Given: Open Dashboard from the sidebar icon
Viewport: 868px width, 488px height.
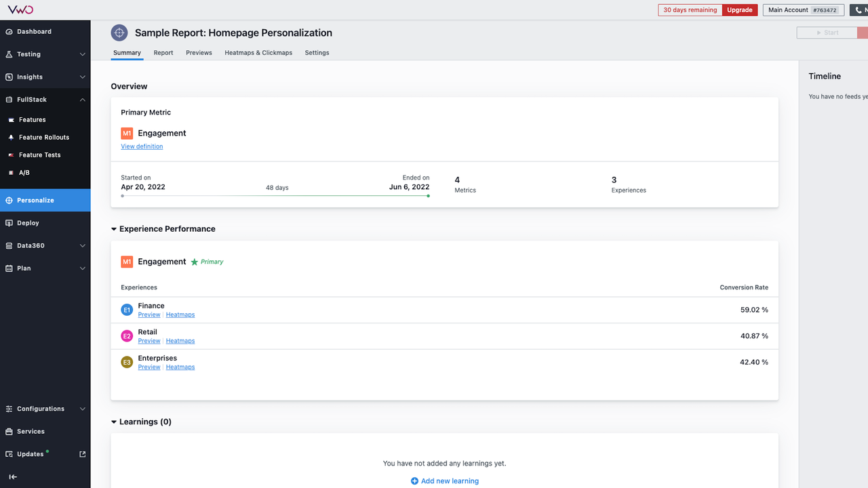Looking at the screenshot, I should [x=9, y=32].
